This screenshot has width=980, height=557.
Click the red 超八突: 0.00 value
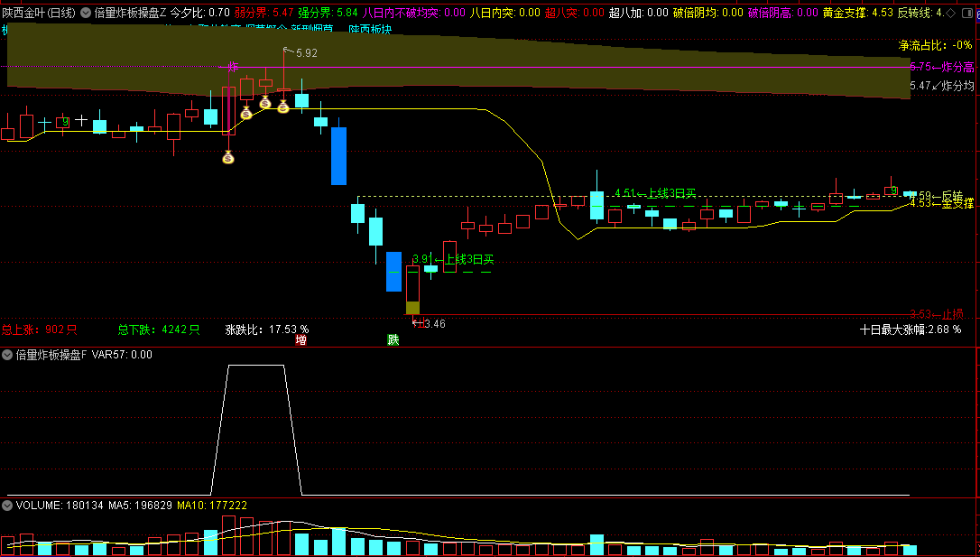[575, 13]
